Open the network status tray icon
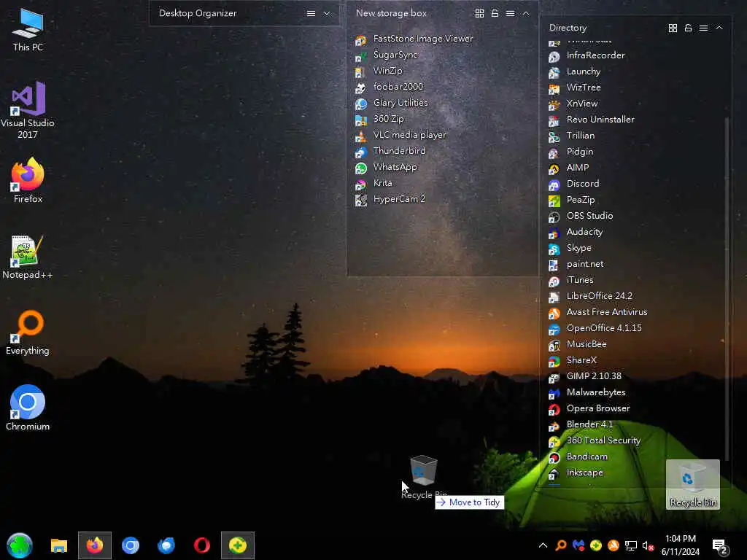The height and width of the screenshot is (560, 747). 631,545
